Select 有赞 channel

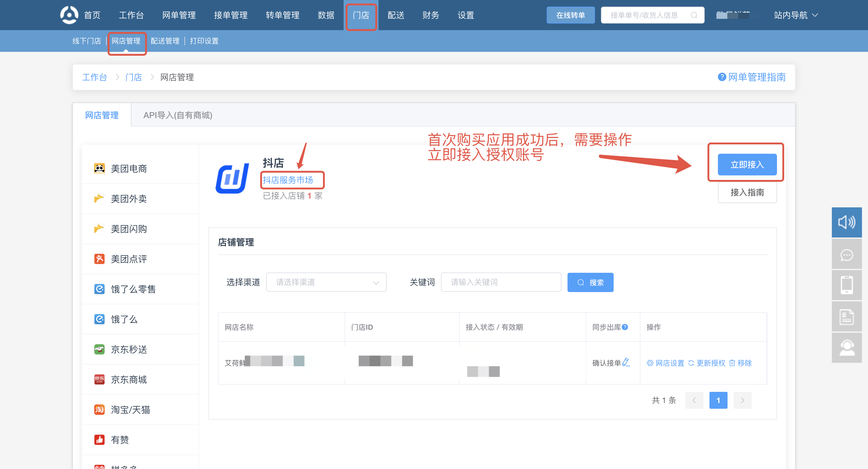[x=140, y=440]
